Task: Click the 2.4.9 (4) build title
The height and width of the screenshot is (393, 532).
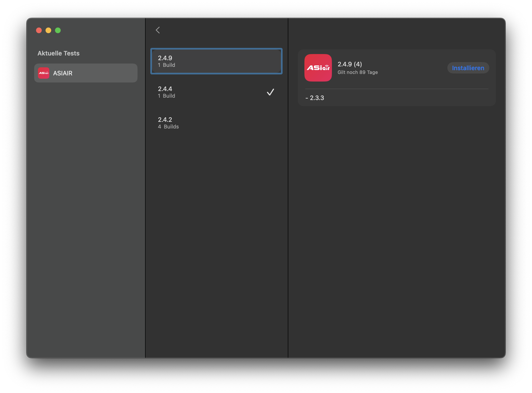Action: (x=349, y=64)
